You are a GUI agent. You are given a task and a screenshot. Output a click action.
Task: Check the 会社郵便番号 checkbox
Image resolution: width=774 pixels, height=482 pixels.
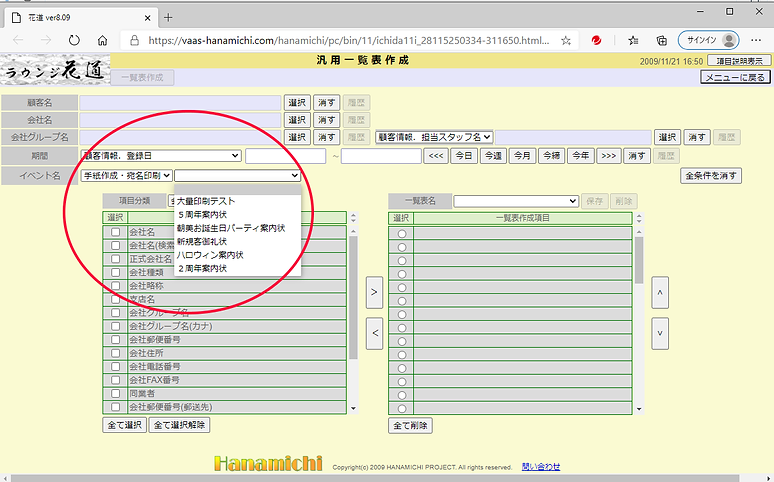[x=116, y=340]
